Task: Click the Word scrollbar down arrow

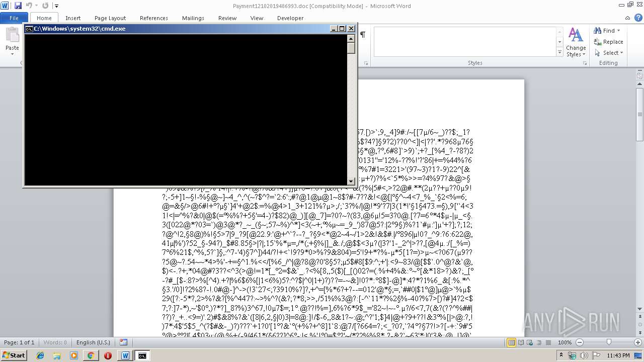Action: pos(639,309)
